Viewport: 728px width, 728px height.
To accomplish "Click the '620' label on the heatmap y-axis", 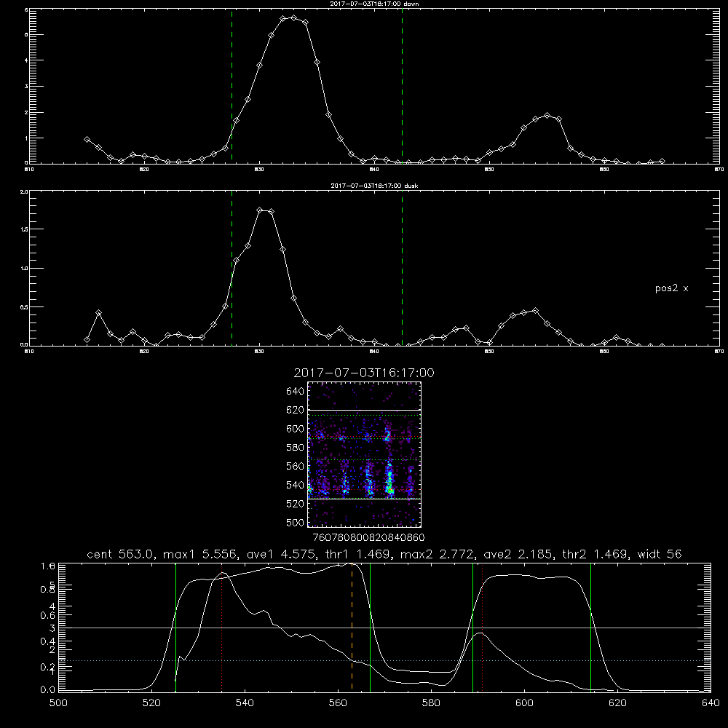I will click(295, 410).
